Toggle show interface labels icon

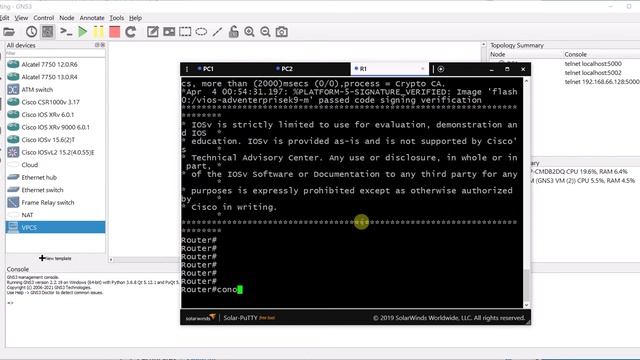tap(47, 32)
